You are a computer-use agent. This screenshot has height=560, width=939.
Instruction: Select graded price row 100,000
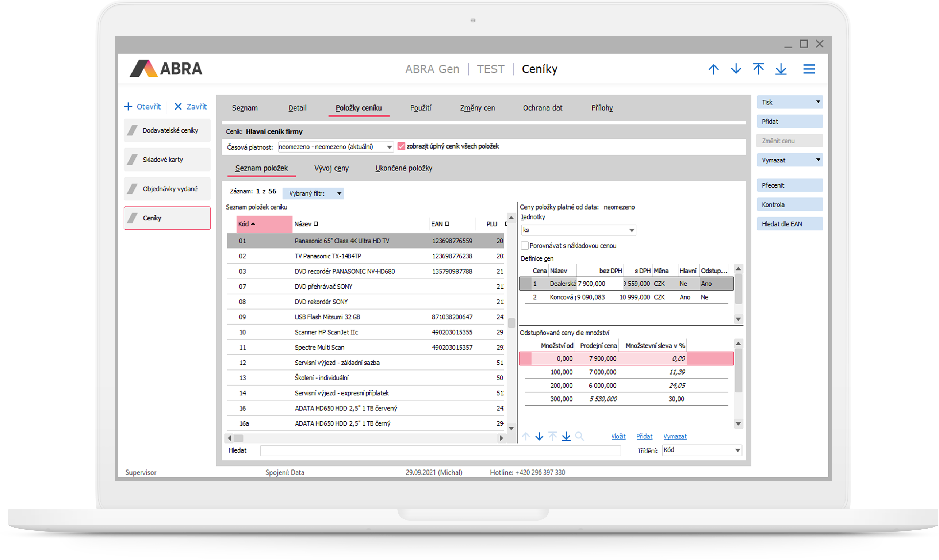click(x=626, y=372)
